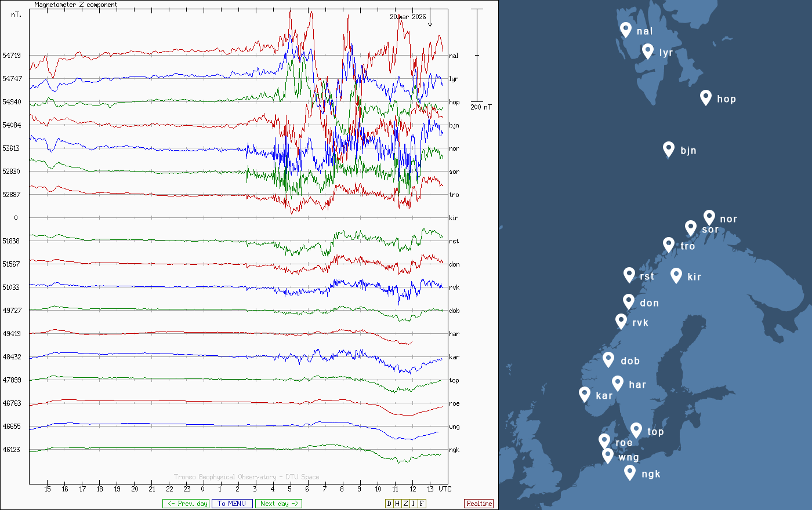This screenshot has height=510, width=812.
Task: Click the '20 mar 2026' date label
Action: click(408, 17)
